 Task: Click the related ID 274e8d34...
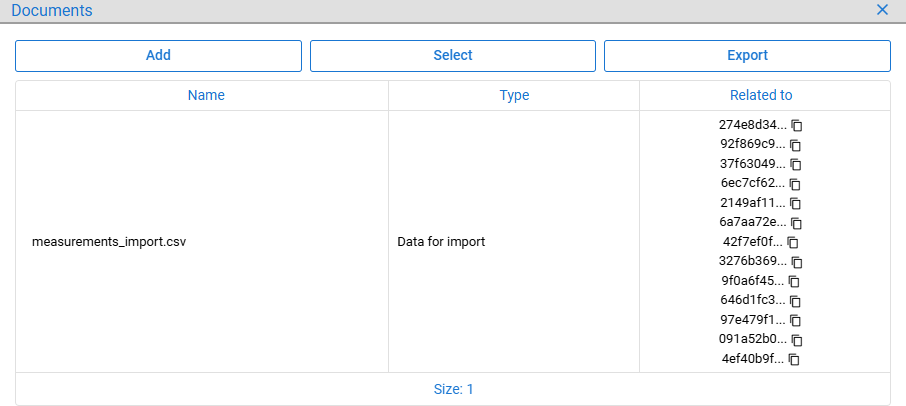pos(753,125)
